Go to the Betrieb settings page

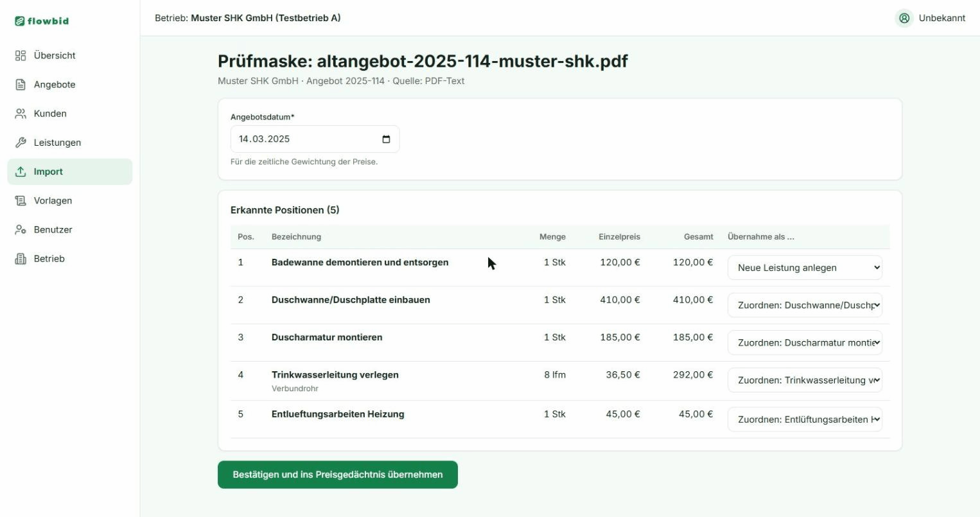(69, 259)
